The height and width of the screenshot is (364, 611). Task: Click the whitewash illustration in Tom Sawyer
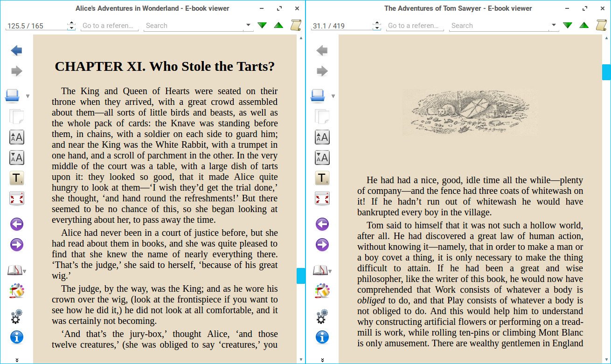point(470,112)
